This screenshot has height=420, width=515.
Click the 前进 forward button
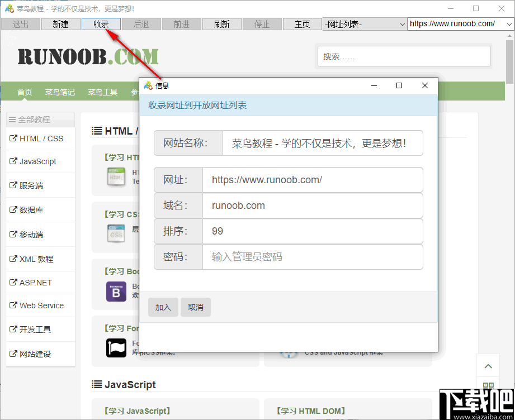pos(182,24)
